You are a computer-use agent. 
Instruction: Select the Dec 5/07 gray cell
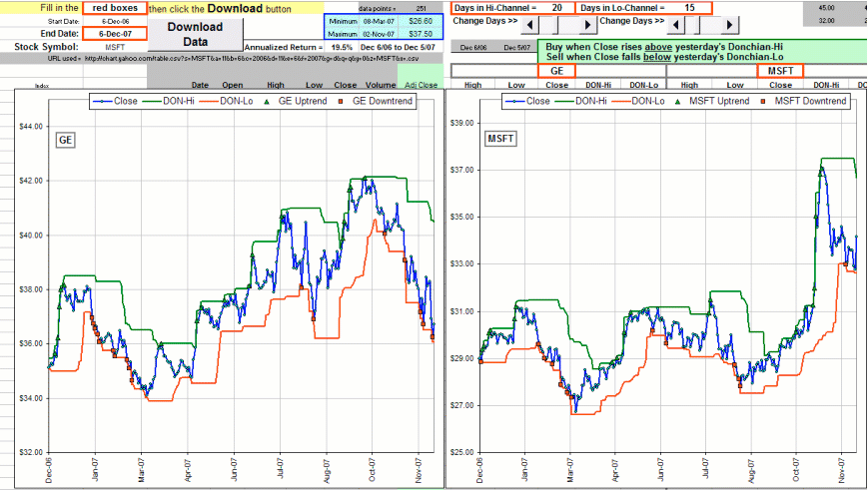pos(517,48)
